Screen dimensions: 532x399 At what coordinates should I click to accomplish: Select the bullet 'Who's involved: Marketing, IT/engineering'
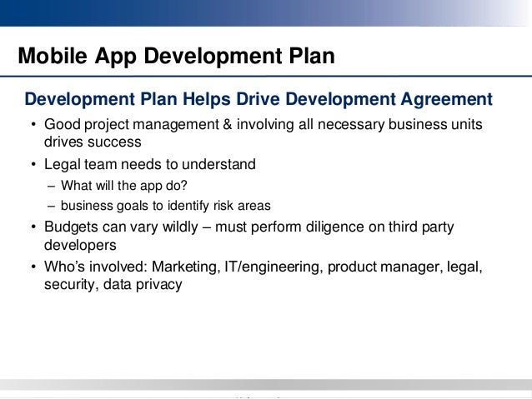[182, 267]
